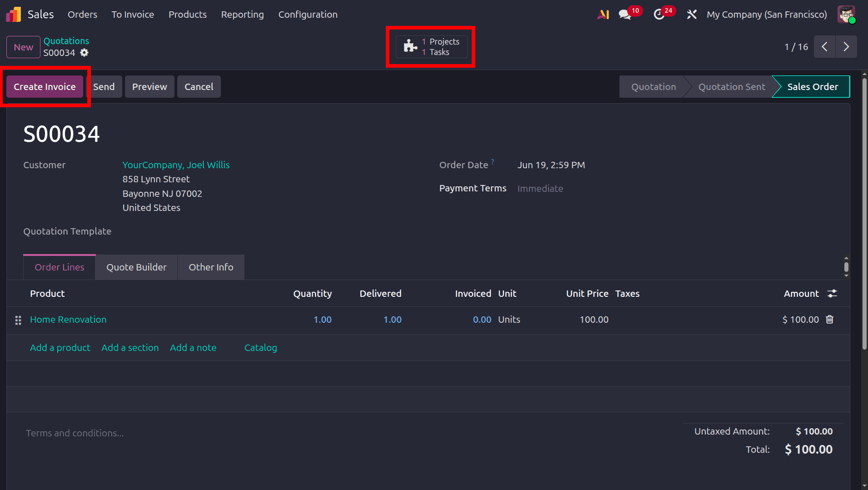Click the New button

(x=23, y=47)
